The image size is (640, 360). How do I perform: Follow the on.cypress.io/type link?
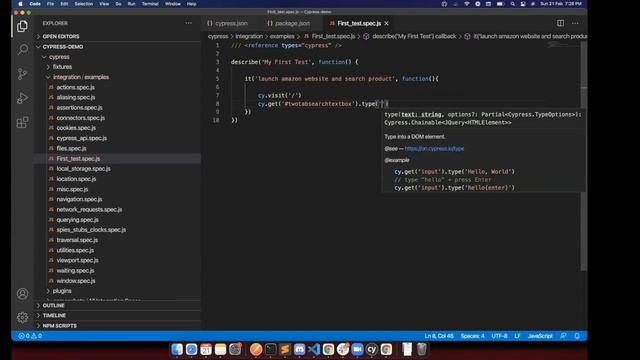(x=434, y=149)
